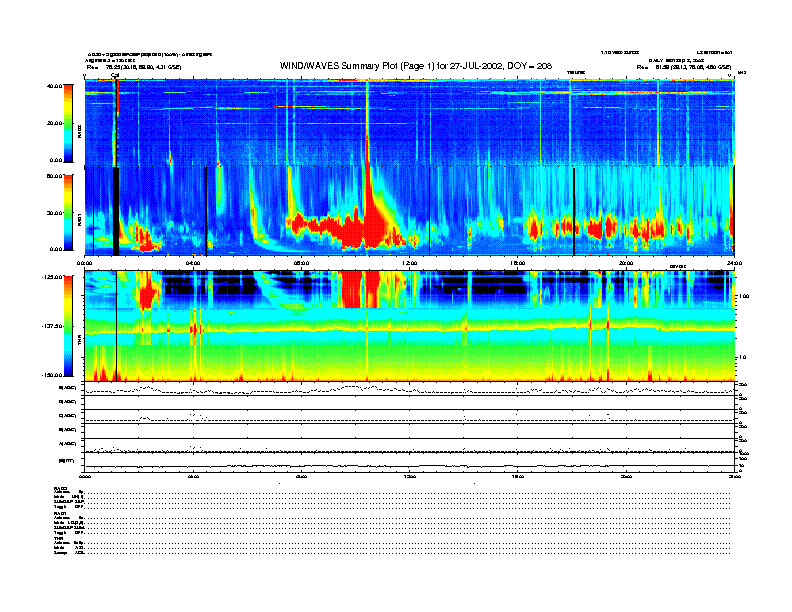792x612 pixels.
Task: Click the RAD2 color scale bar
Action: pyautogui.click(x=68, y=124)
